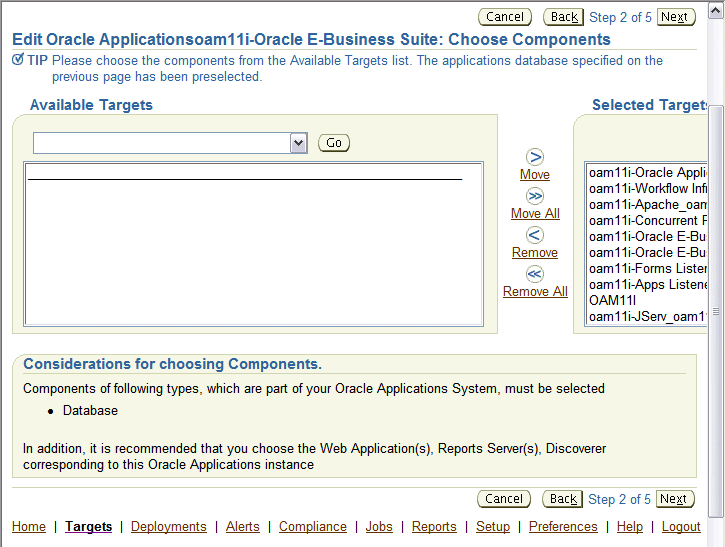Select oam11i-Apache_oam entry in Selected Targets
The width and height of the screenshot is (725, 547).
point(647,204)
